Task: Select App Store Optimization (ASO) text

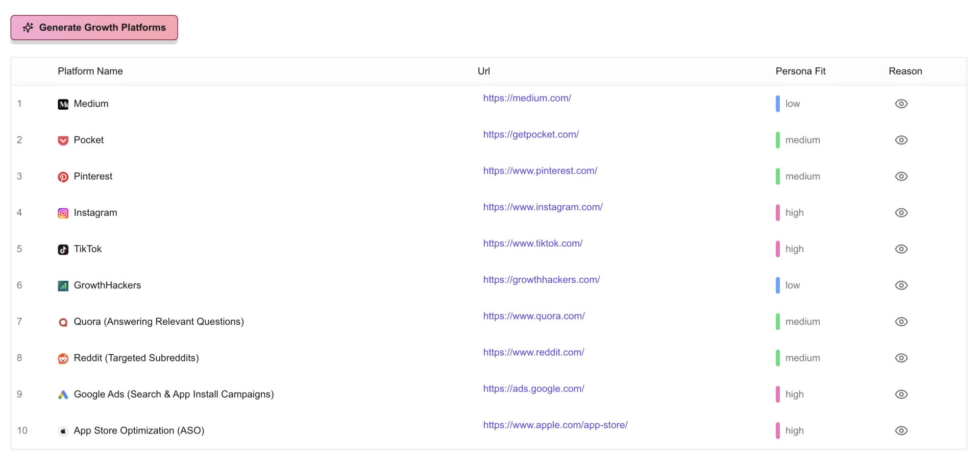Action: click(139, 430)
